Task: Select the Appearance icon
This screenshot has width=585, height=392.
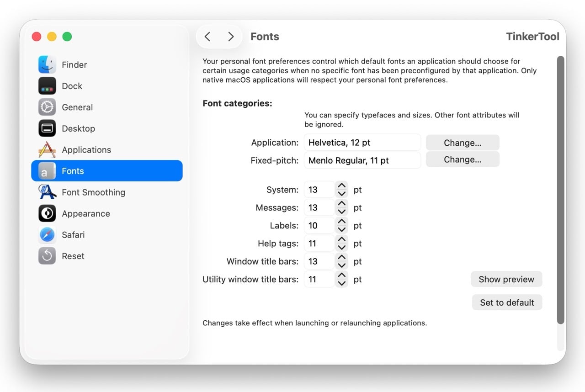Action: coord(47,213)
